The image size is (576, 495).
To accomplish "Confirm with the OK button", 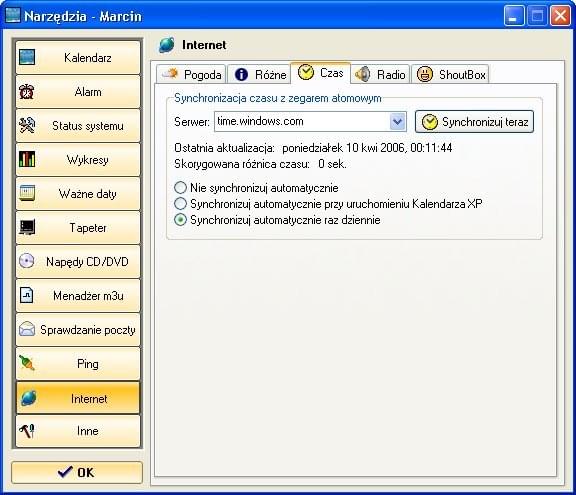I will 77,472.
